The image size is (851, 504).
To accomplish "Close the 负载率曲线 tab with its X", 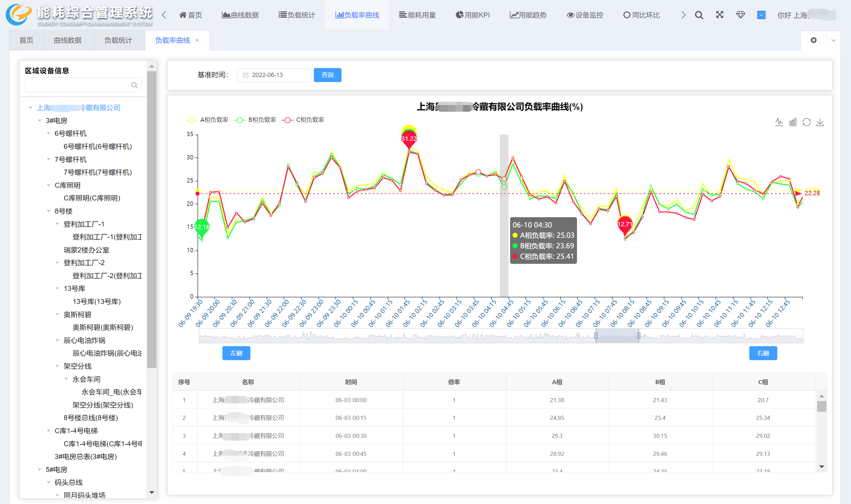I will [x=197, y=40].
